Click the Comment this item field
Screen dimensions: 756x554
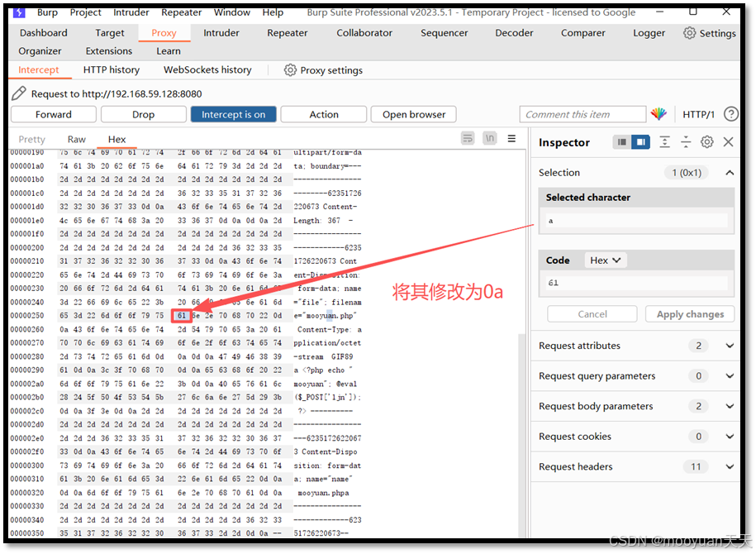(x=582, y=114)
